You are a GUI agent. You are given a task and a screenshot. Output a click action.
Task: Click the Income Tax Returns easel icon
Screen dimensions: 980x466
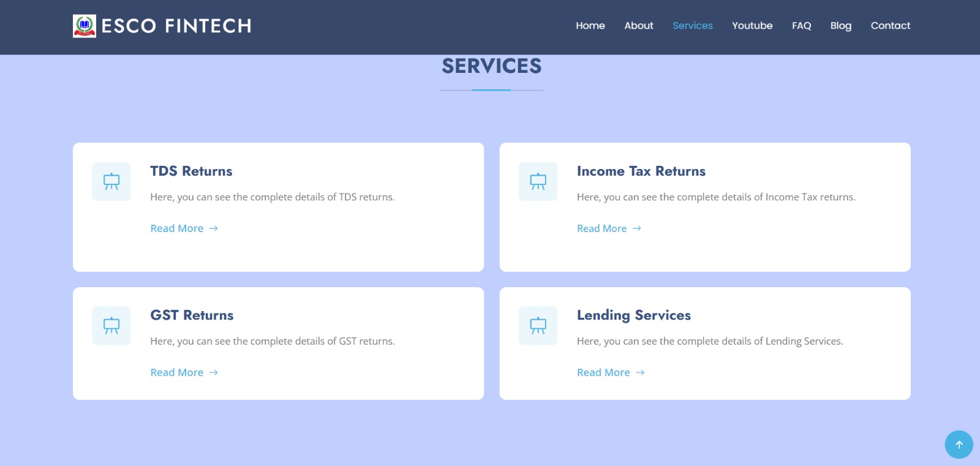coord(538,181)
